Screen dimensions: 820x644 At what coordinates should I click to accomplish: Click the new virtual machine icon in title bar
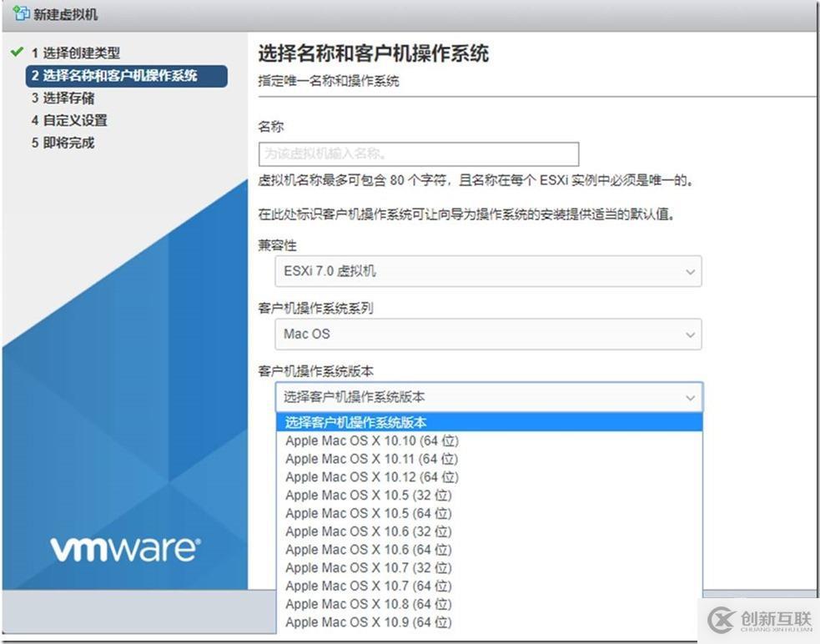pyautogui.click(x=21, y=13)
